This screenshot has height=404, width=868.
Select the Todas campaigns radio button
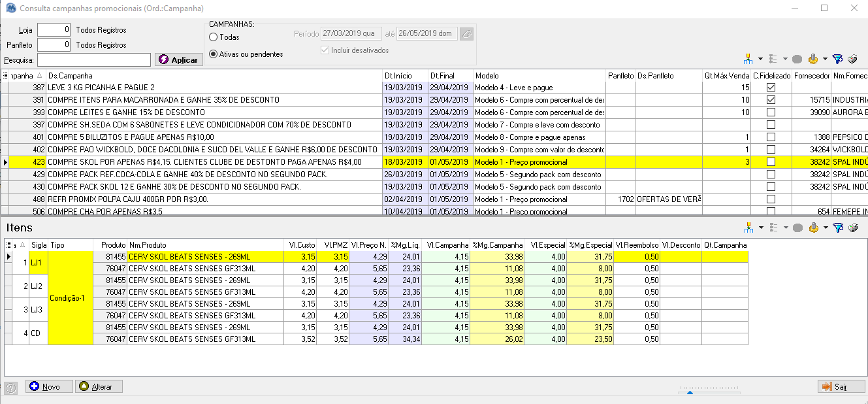(214, 37)
